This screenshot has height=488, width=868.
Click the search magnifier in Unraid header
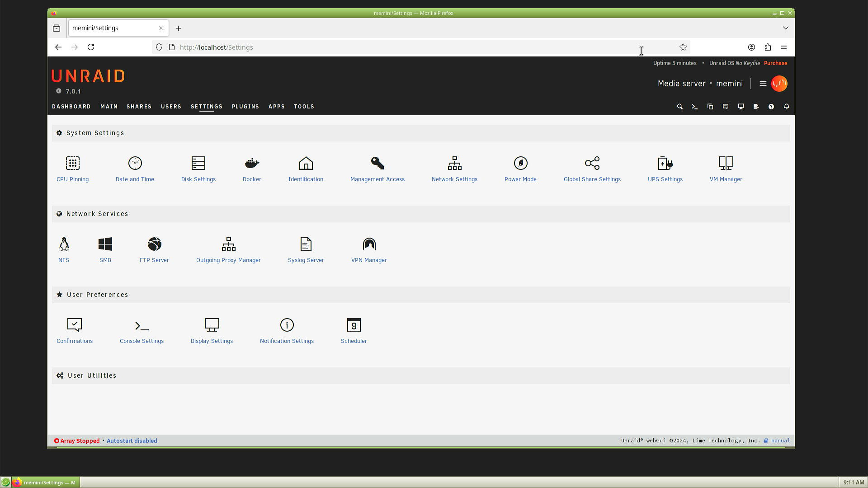click(679, 107)
